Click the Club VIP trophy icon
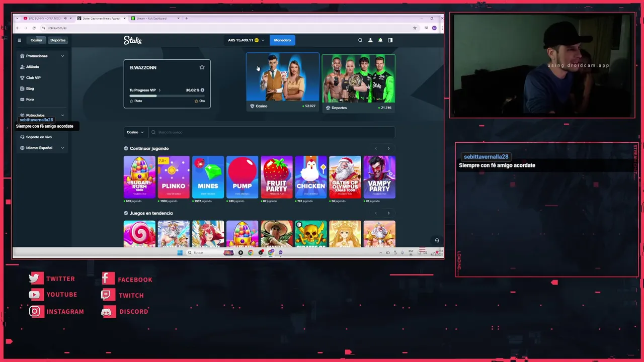 coord(22,77)
